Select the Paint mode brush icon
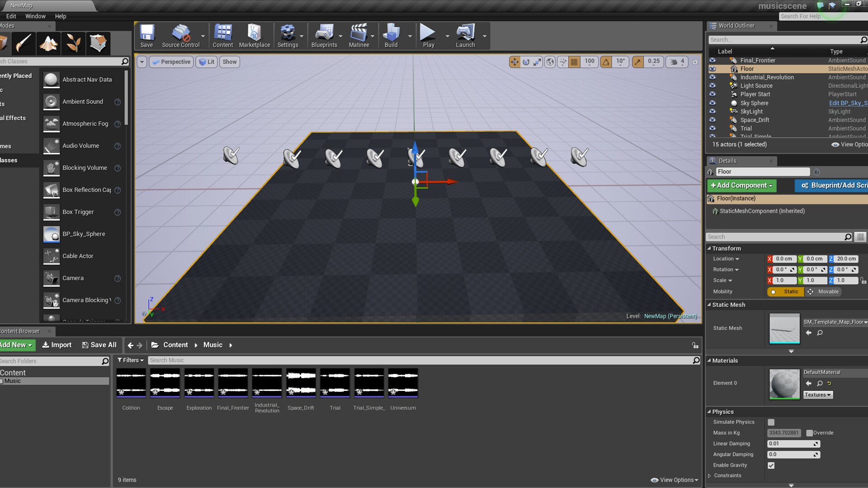Viewport: 868px width, 488px height. tap(23, 43)
